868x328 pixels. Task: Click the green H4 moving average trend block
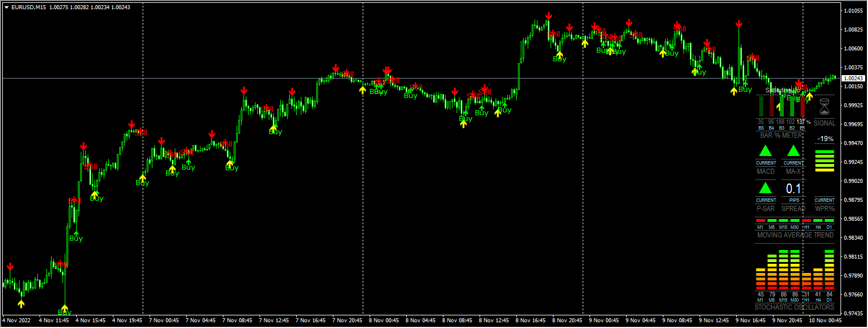pyautogui.click(x=818, y=221)
